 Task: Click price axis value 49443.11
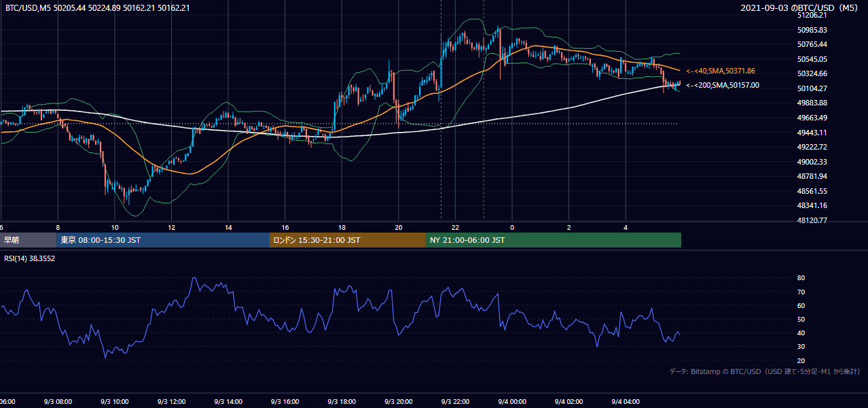click(812, 133)
